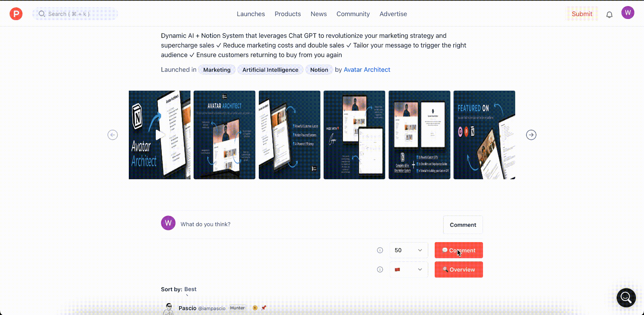Go to previous gallery image

tap(113, 135)
